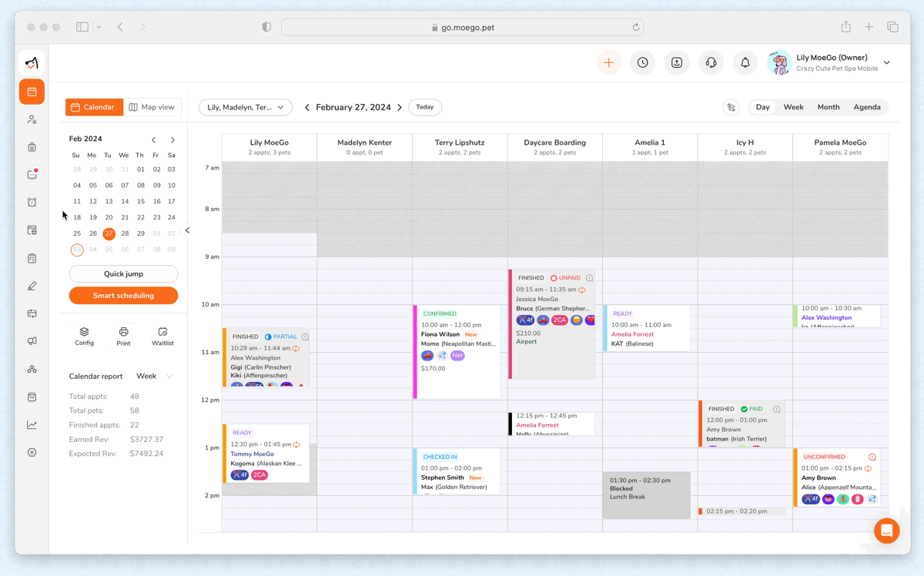Image resolution: width=924 pixels, height=576 pixels.
Task: Click the Safari share button
Action: pyautogui.click(x=845, y=27)
